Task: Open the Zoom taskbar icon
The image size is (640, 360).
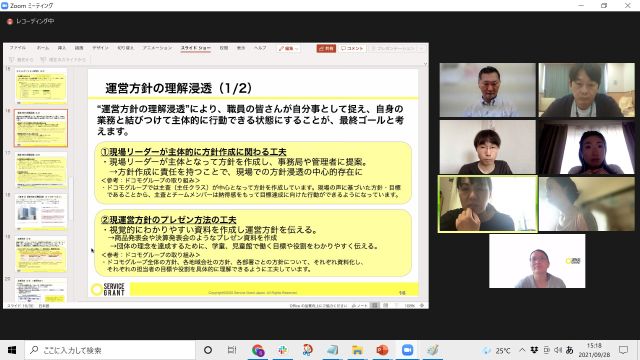Action: pyautogui.click(x=407, y=350)
